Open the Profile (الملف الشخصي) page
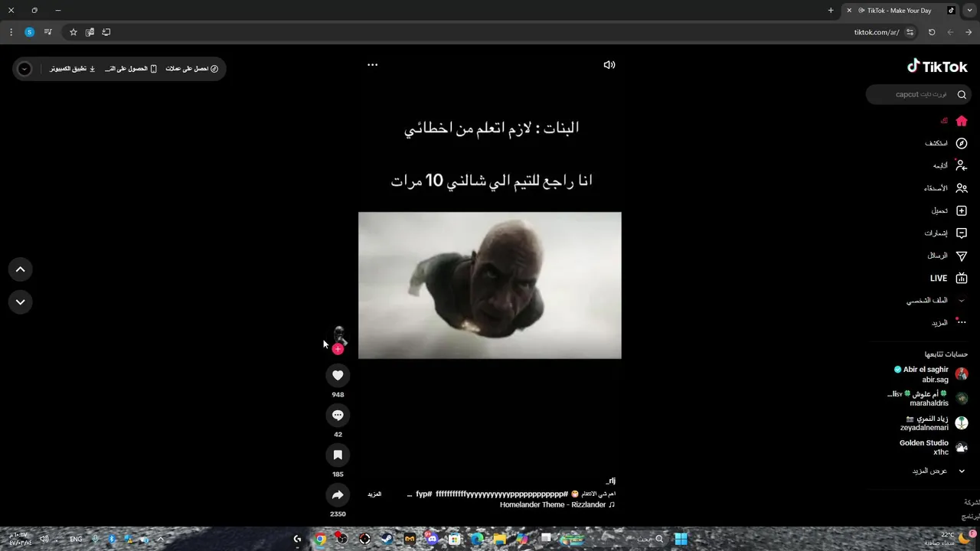The width and height of the screenshot is (980, 551). (937, 301)
